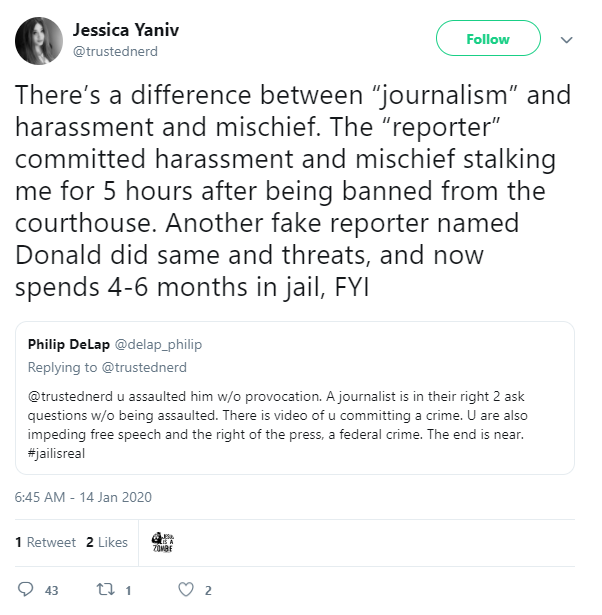Open Jessica Yaniv's profile avatar
The height and width of the screenshot is (615, 602).
point(38,40)
